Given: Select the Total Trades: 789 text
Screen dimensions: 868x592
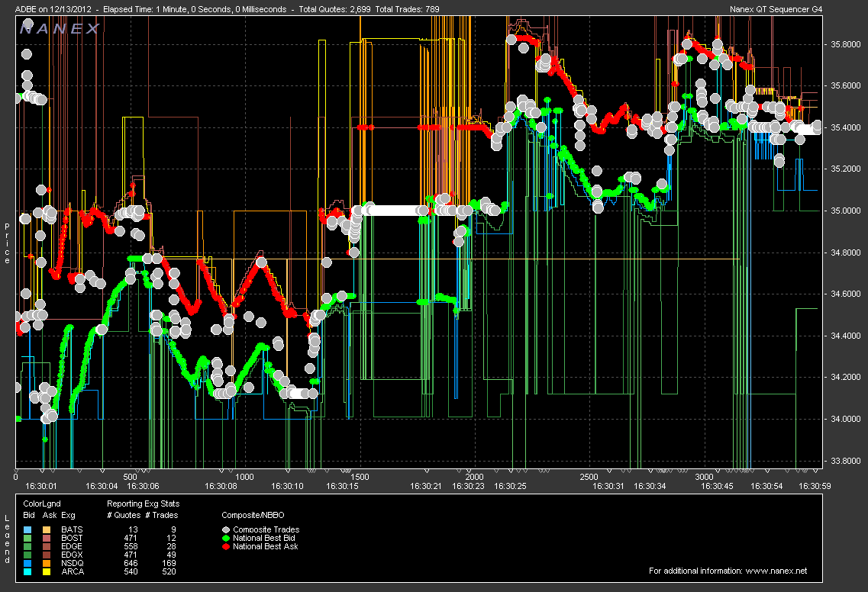Looking at the screenshot, I should point(408,9).
